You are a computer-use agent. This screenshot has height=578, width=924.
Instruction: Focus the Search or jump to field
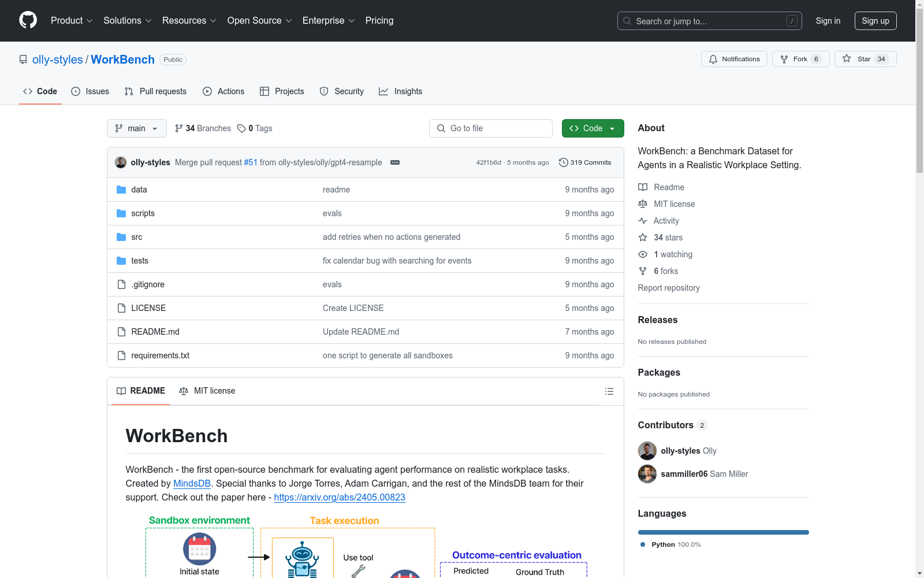tap(710, 21)
